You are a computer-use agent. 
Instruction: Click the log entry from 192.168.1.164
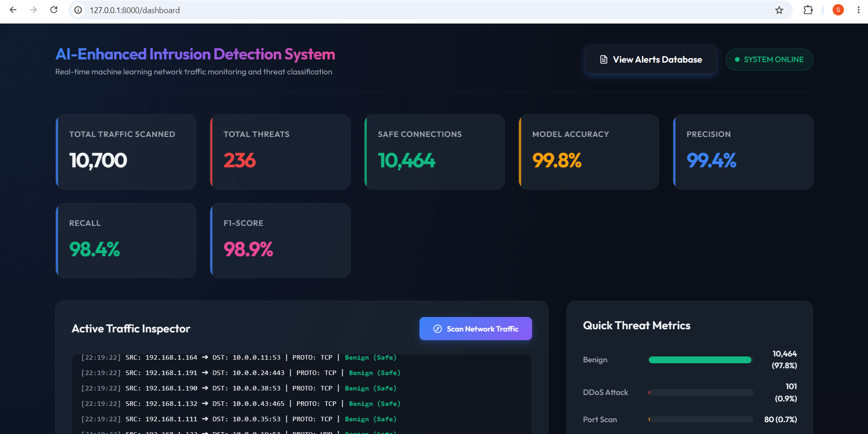click(239, 357)
